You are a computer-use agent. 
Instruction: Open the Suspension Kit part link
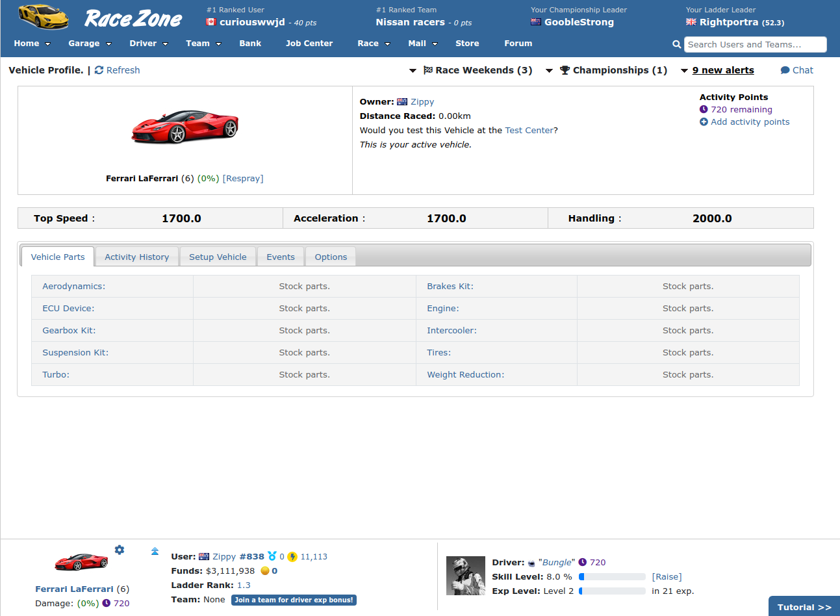click(75, 352)
